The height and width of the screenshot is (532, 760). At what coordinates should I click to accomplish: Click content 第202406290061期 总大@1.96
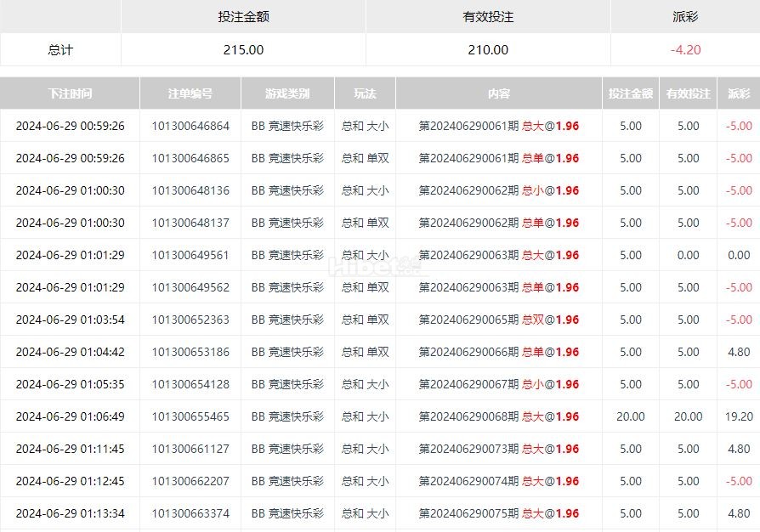pos(499,126)
